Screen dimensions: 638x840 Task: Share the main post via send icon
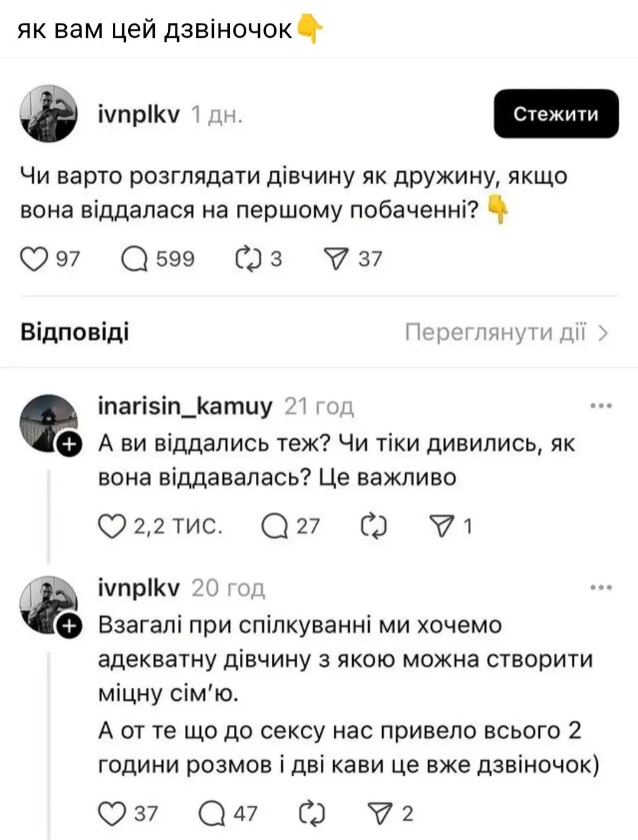(x=337, y=259)
